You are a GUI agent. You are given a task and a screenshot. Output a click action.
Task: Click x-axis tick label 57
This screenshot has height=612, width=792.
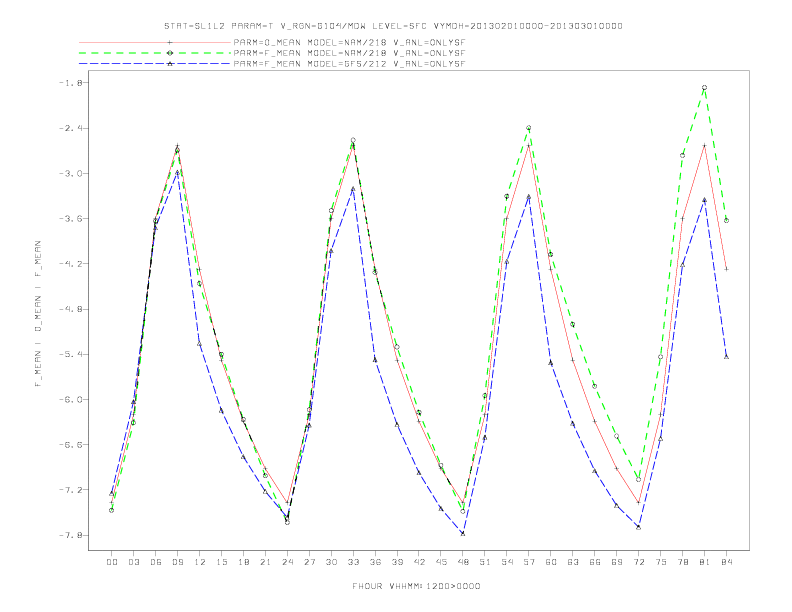pos(529,562)
